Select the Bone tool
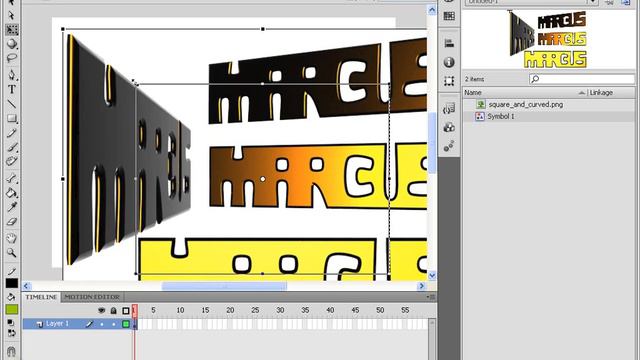 point(11,178)
